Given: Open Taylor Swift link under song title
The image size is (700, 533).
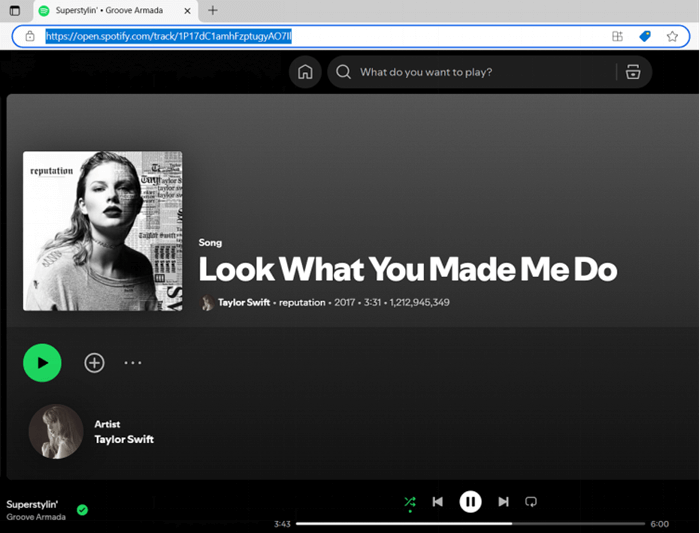Looking at the screenshot, I should 244,303.
